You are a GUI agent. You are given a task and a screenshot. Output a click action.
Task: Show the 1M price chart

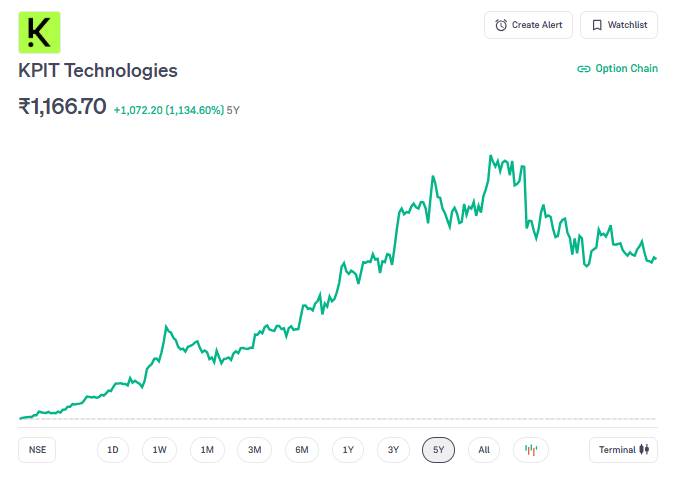[207, 450]
